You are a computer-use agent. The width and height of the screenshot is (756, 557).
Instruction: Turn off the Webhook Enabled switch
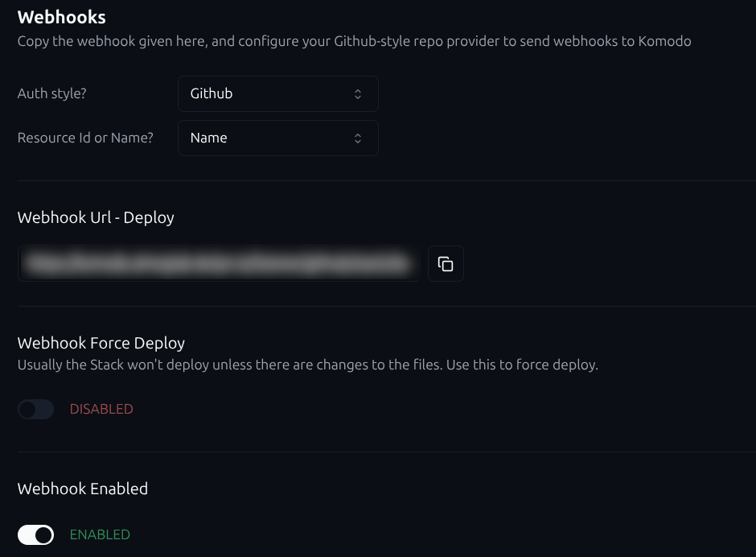pyautogui.click(x=36, y=534)
